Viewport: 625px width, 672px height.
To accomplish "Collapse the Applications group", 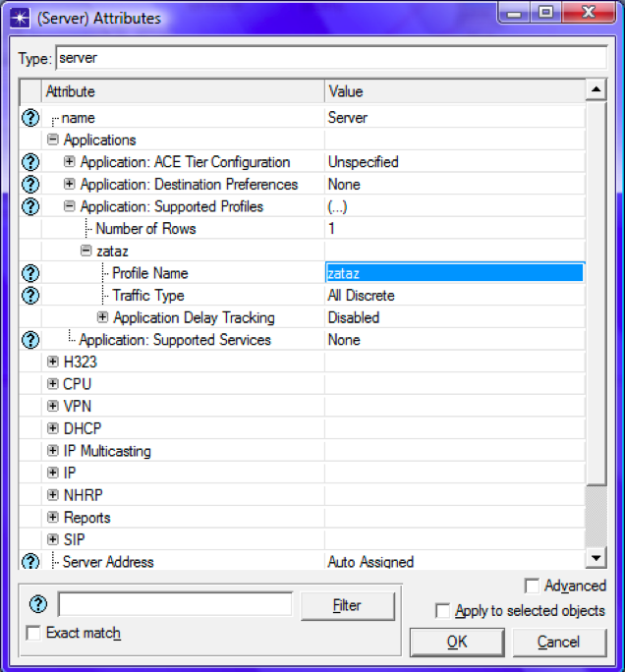I will coord(52,140).
